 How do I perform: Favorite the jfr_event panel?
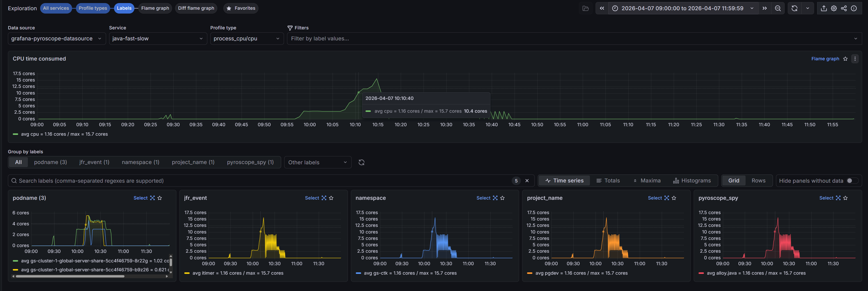click(331, 198)
